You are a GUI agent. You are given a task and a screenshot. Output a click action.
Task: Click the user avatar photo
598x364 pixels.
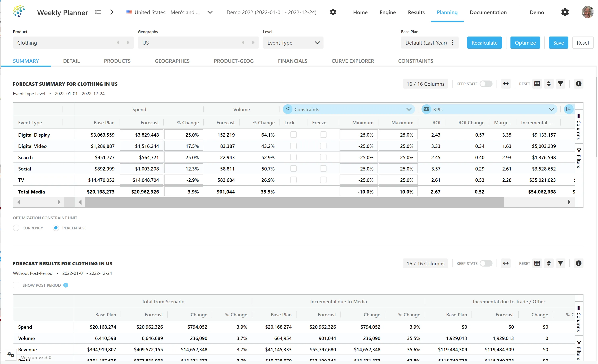click(587, 12)
